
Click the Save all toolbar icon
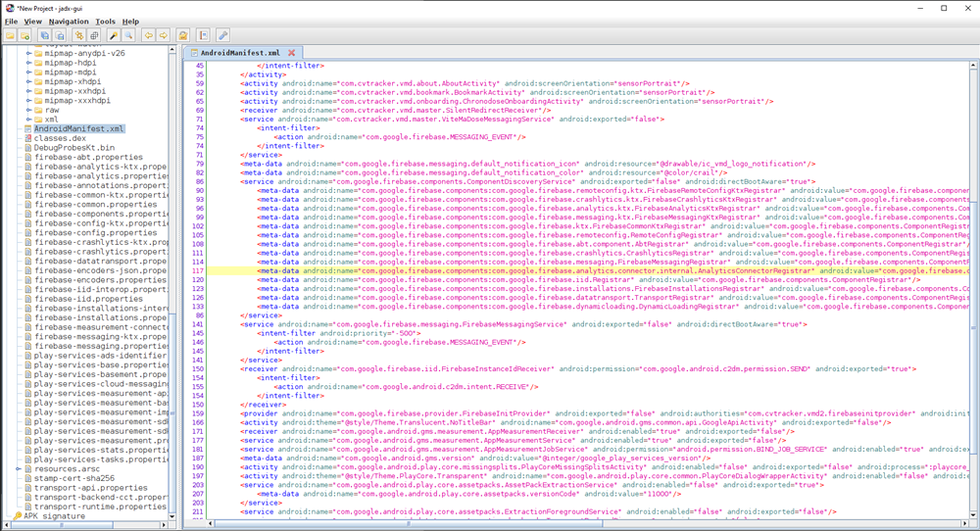(x=44, y=35)
